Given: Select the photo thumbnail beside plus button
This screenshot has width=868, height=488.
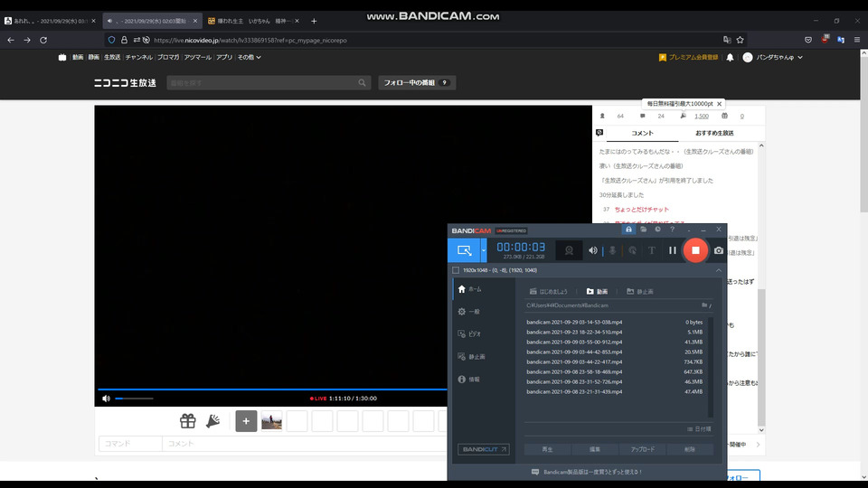Looking at the screenshot, I should click(x=271, y=421).
